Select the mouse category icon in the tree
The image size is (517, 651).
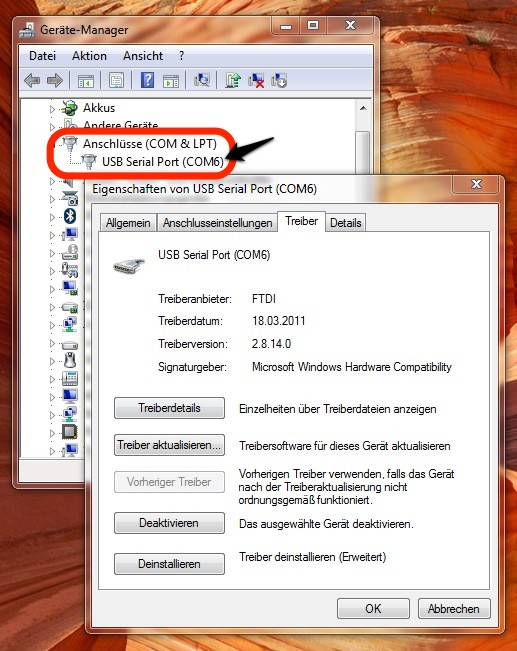[x=70, y=360]
